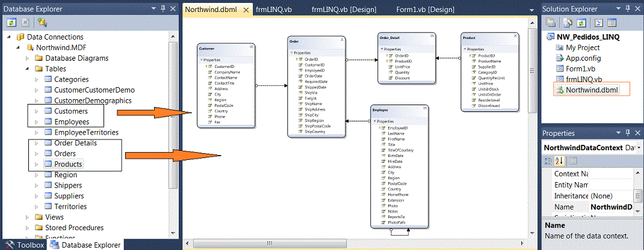Click the disabled stop refresh icon in Database Explorer
Screen dimensions: 644x250
tap(25, 23)
